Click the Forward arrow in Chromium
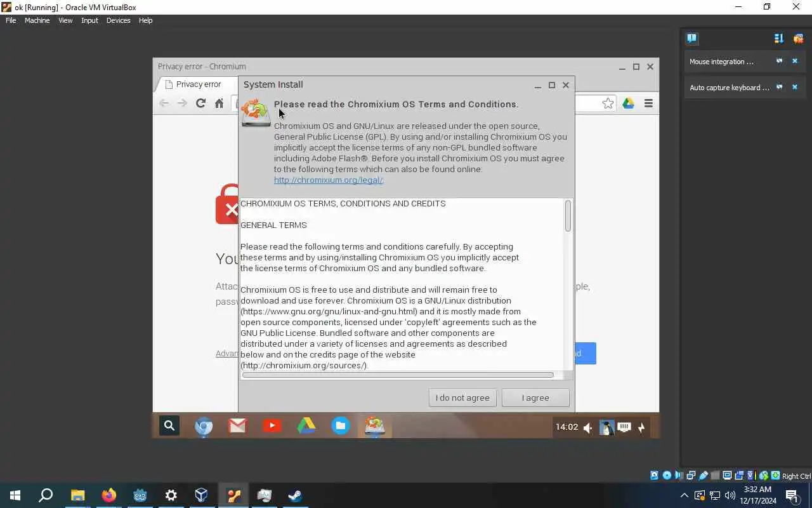 182,103
